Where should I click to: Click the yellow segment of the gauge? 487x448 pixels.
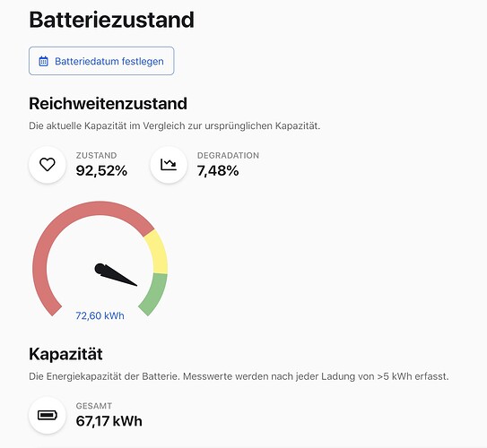[x=158, y=252]
